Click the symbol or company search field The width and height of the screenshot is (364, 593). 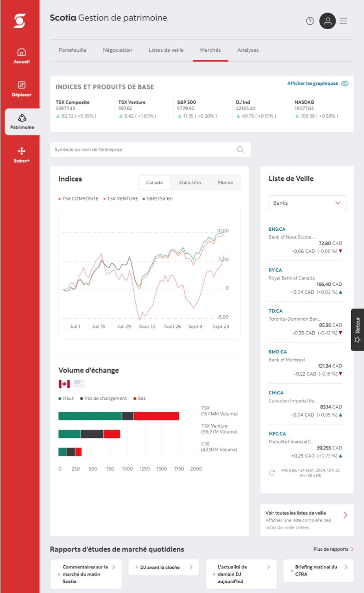click(x=151, y=150)
